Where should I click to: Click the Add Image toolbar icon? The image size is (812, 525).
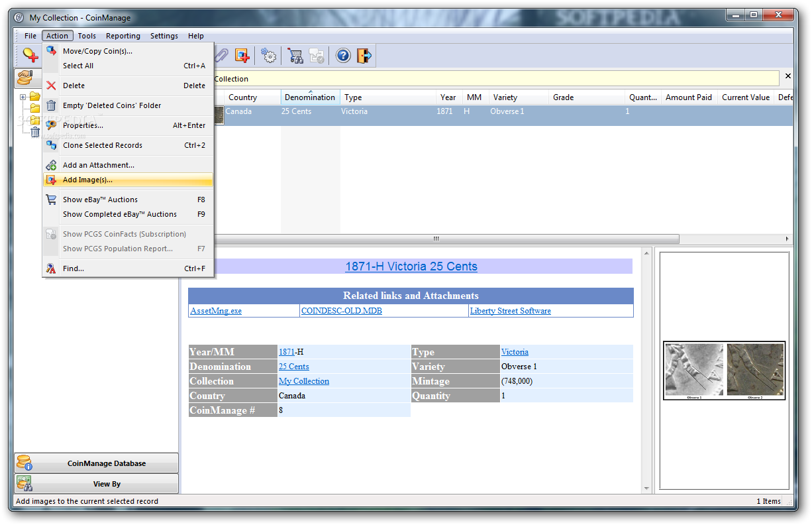(242, 56)
